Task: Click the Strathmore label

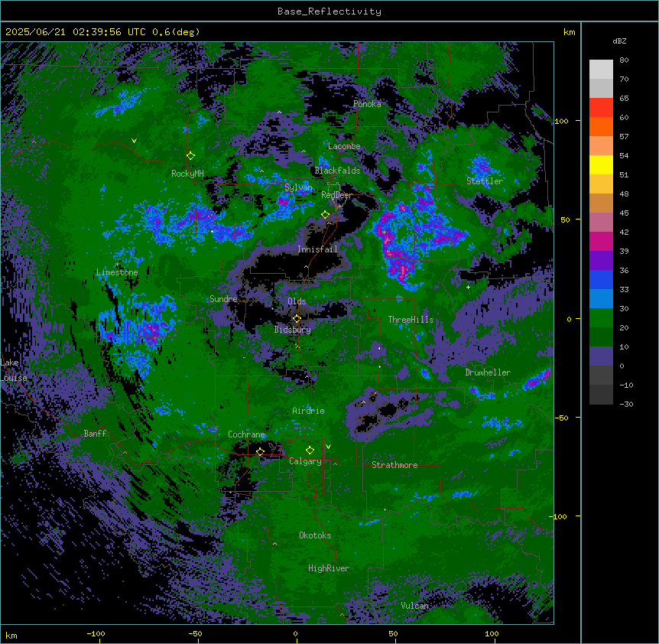Action: pos(394,465)
